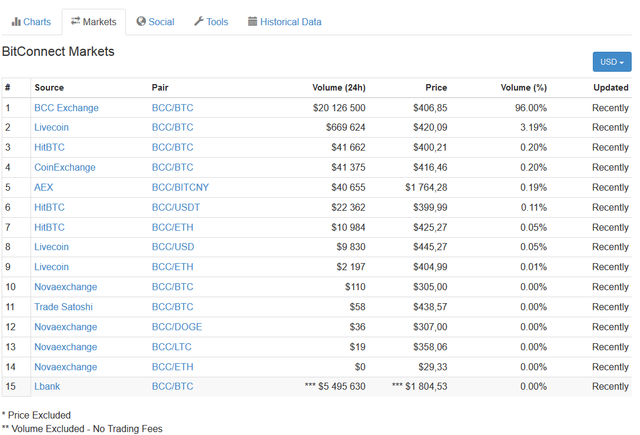This screenshot has height=435, width=640.
Task: Click the *** $5 495 630 volume cell
Action: tap(335, 386)
